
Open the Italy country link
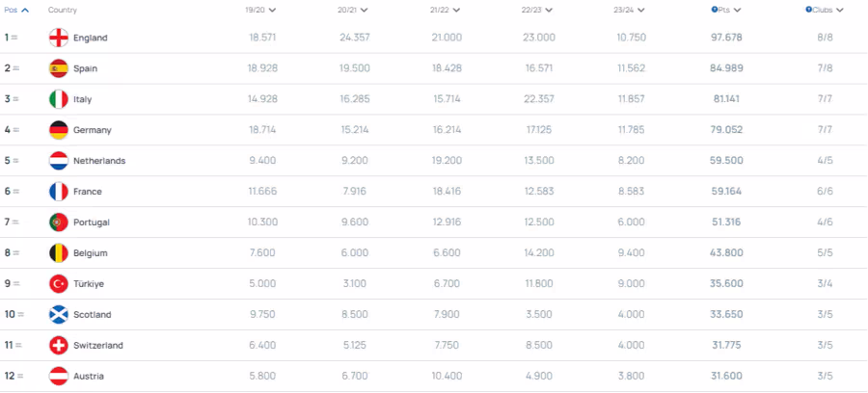pyautogui.click(x=83, y=99)
